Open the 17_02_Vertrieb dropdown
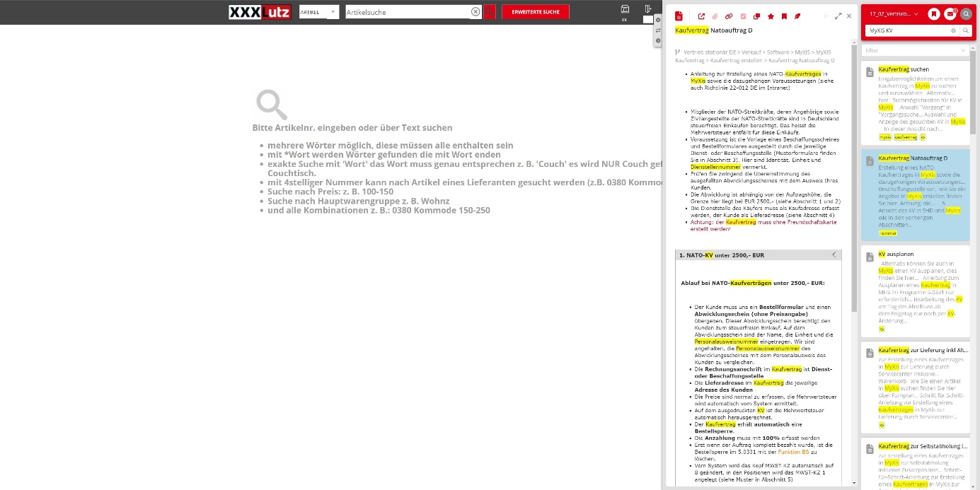Screen dimensions: 980x490 tap(894, 14)
